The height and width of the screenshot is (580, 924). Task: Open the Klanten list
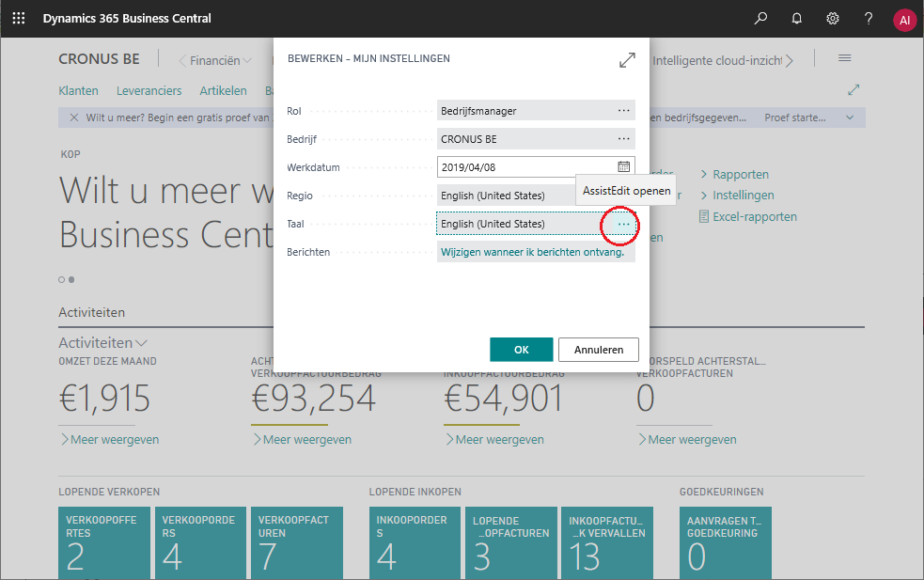coord(78,91)
